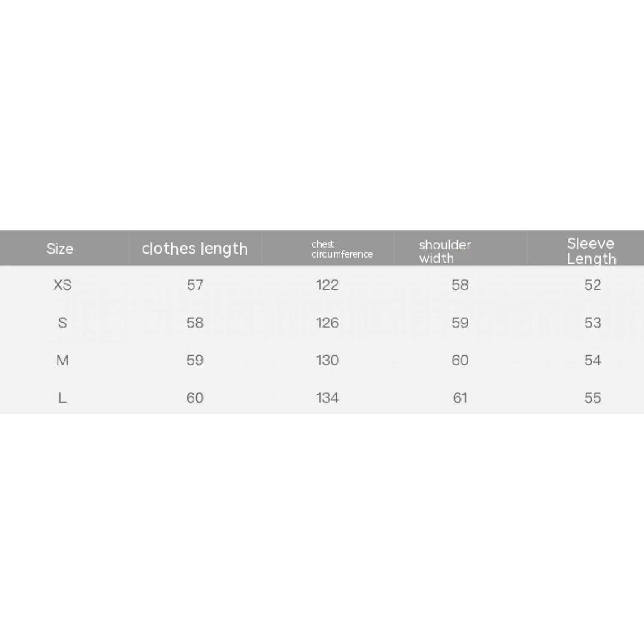The width and height of the screenshot is (644, 644).
Task: Click shoulder width value 58 in XS row
Action: 460,285
